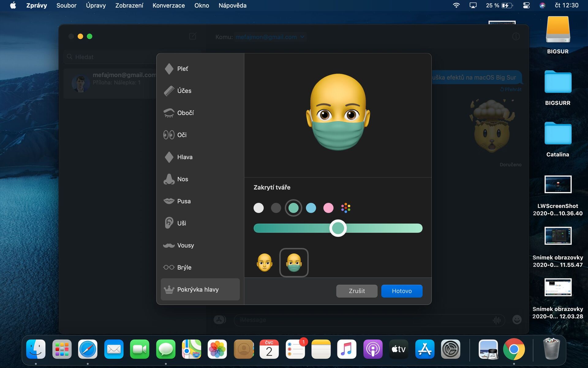Click the Zrušit button
The height and width of the screenshot is (368, 588).
(356, 291)
